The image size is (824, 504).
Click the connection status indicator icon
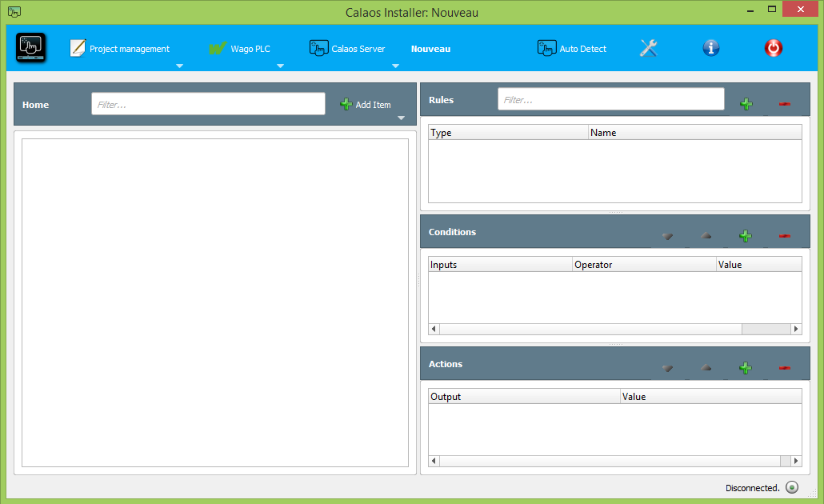pos(792,487)
